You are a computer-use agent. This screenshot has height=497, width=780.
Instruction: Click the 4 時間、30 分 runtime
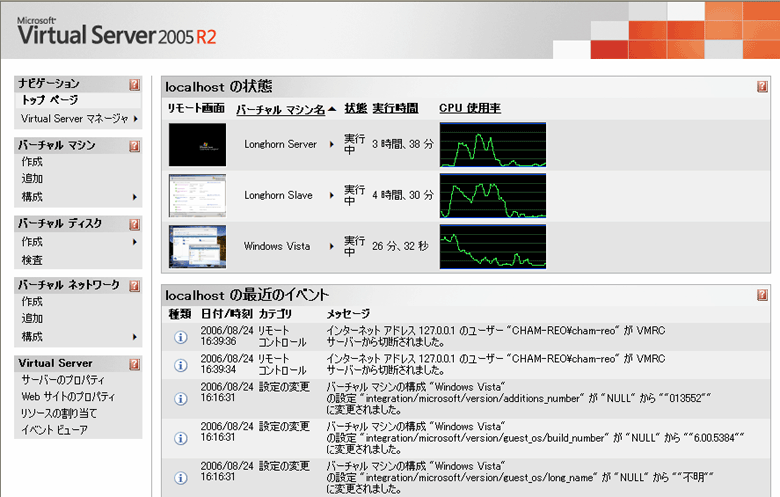[403, 196]
